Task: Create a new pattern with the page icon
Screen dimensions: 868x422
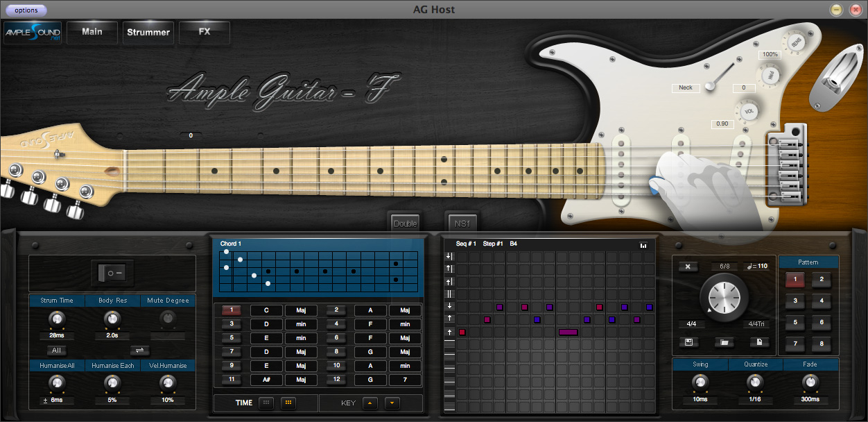Action: tap(759, 342)
